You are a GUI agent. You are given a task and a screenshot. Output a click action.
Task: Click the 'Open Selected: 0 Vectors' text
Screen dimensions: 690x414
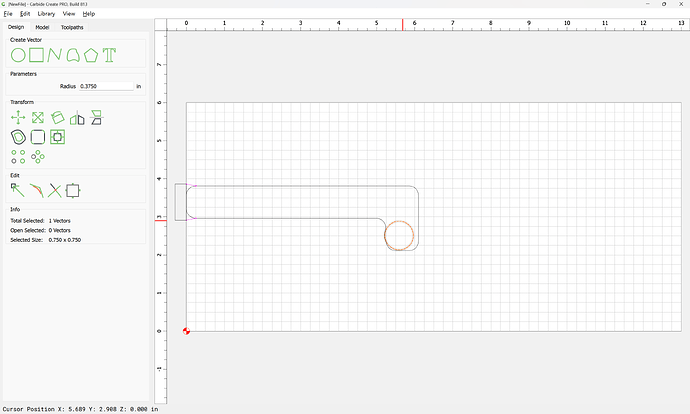point(40,231)
